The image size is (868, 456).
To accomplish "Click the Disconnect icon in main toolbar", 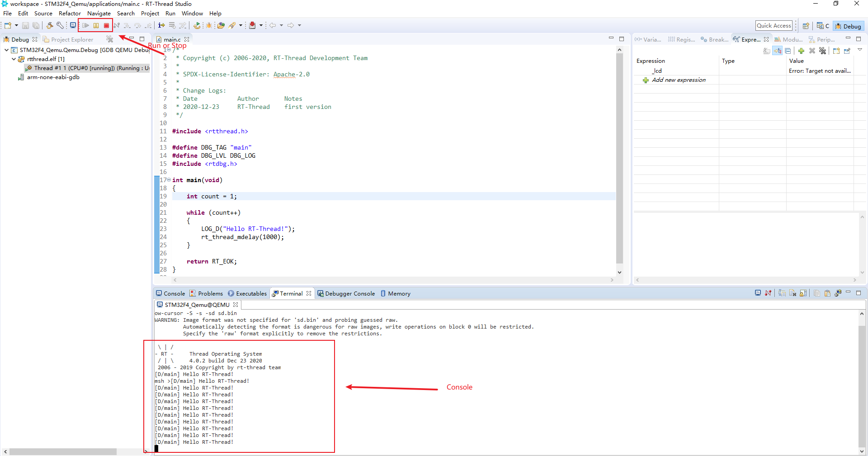I will point(117,25).
